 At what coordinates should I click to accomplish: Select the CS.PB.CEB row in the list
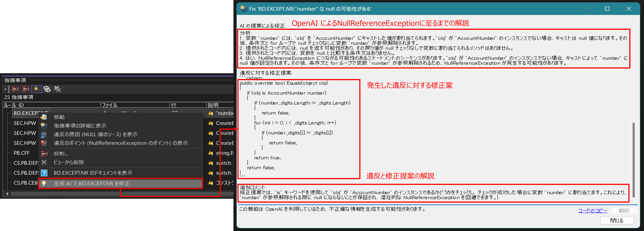(26, 183)
